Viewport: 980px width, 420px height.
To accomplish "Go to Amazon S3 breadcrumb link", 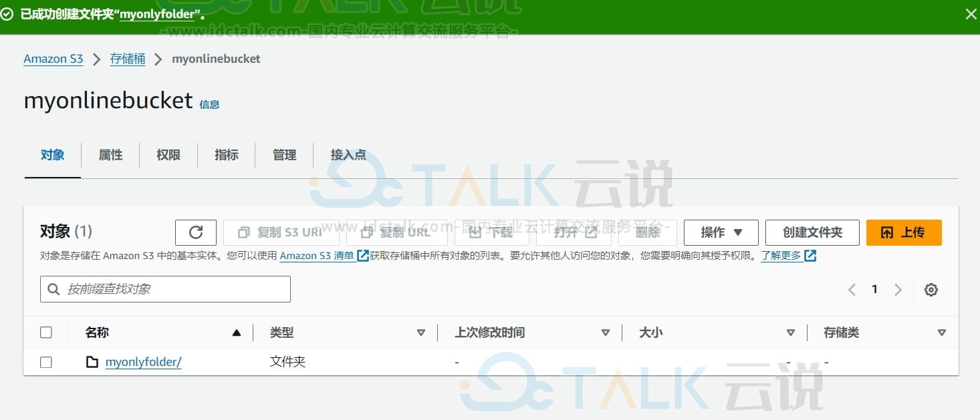I will [x=53, y=59].
